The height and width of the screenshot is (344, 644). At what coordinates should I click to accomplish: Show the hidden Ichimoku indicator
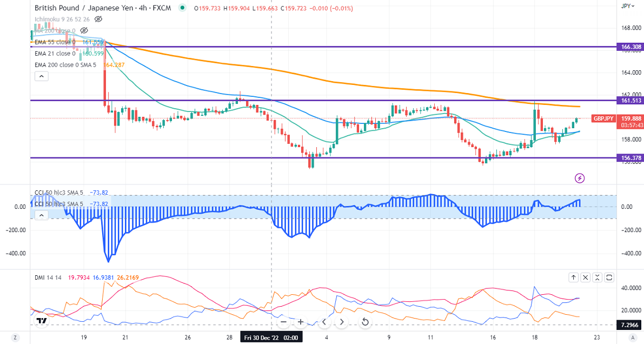98,19
